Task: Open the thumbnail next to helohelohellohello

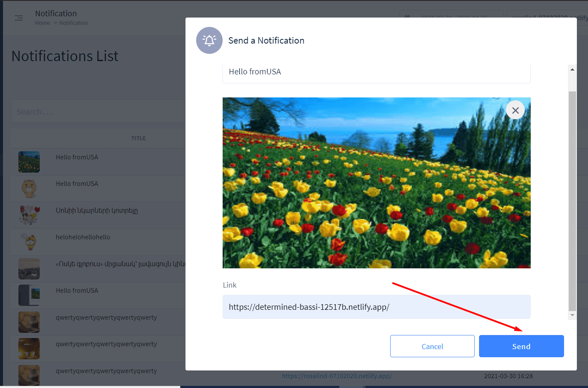Action: [29, 242]
